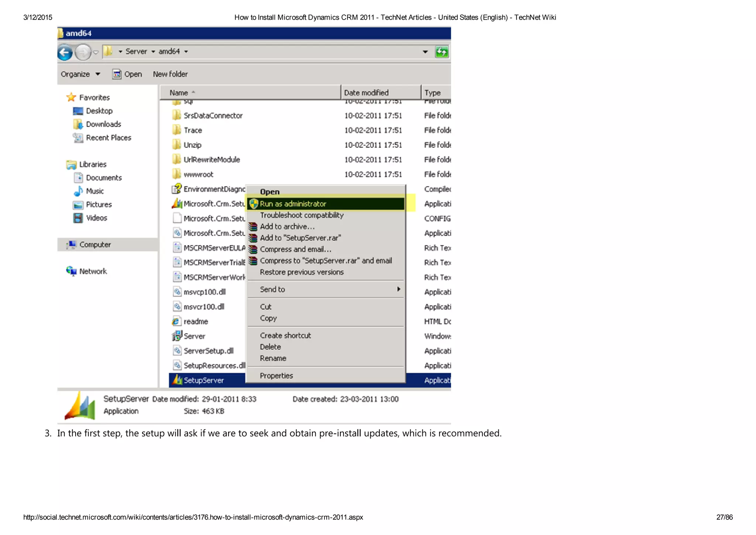Select the wwwroot folder icon

(177, 174)
